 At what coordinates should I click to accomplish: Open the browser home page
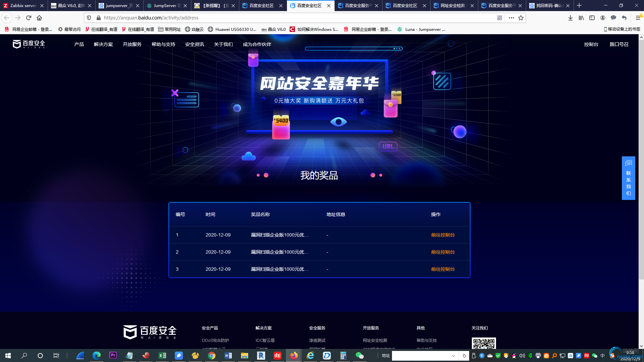click(x=39, y=18)
